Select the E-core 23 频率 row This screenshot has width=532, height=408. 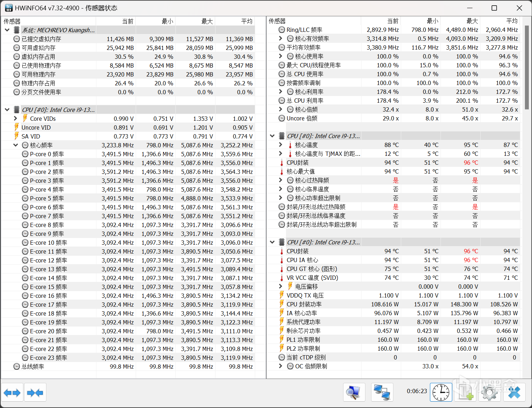pos(128,358)
